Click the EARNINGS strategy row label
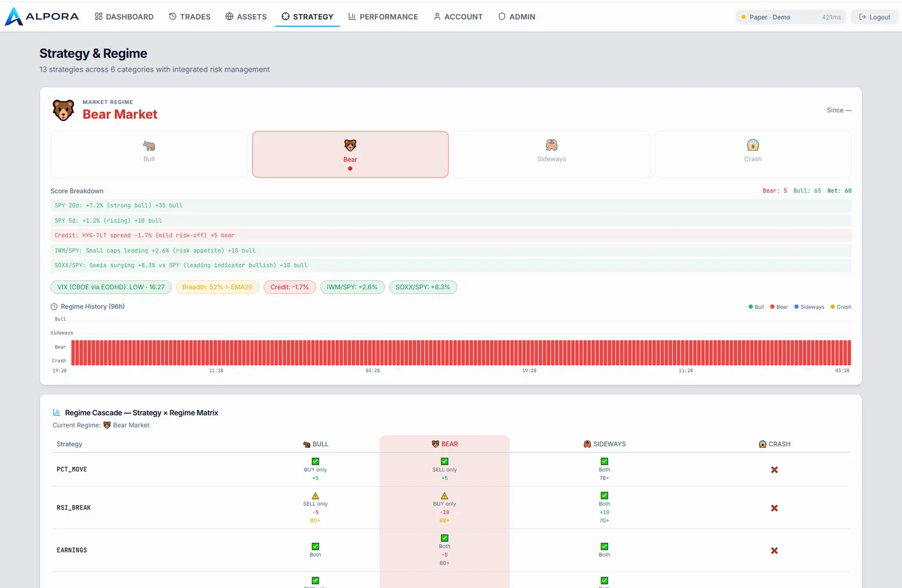 coord(72,550)
